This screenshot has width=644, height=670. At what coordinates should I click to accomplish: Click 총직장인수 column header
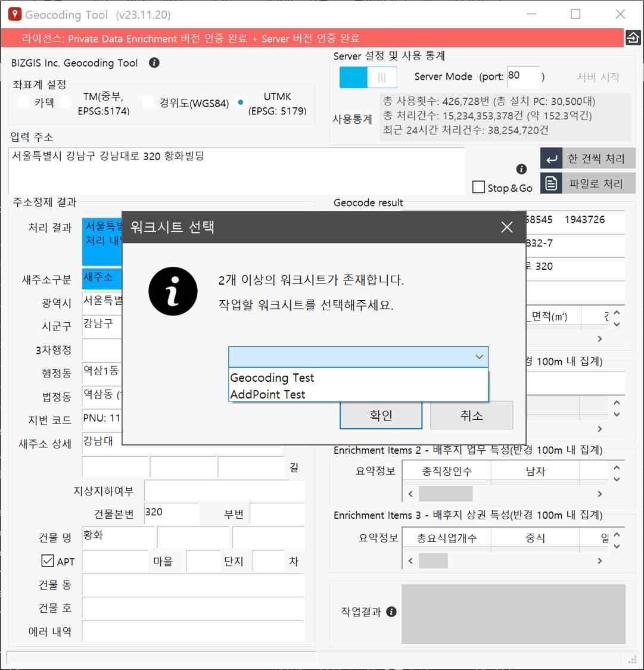pos(447,471)
